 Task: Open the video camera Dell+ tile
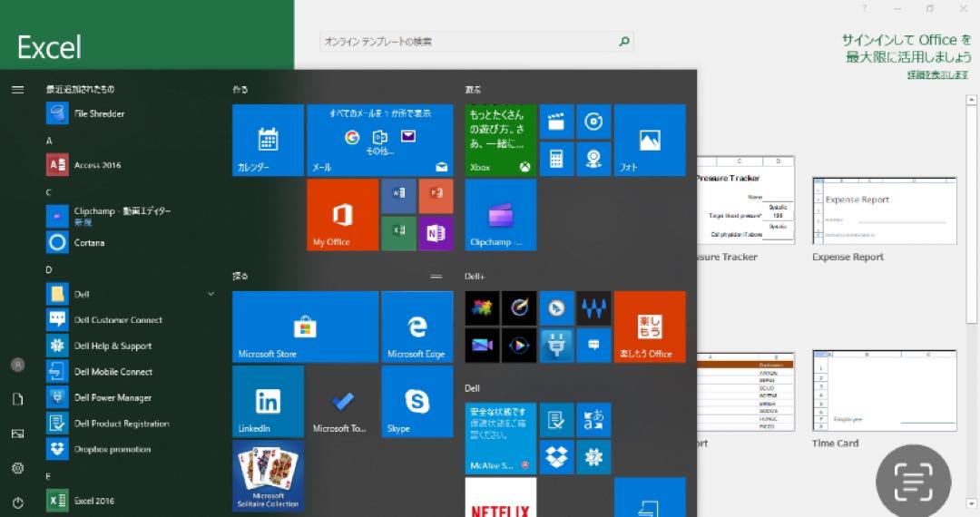(x=482, y=346)
